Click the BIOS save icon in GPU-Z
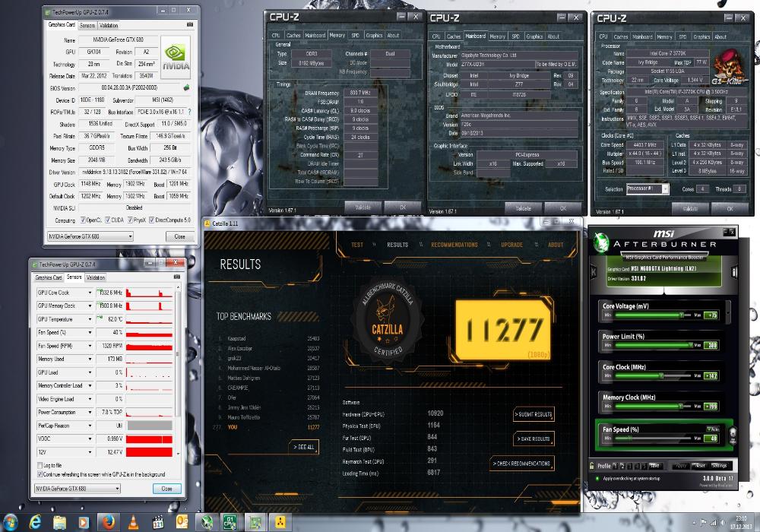Image resolution: width=760 pixels, height=532 pixels. point(186,87)
